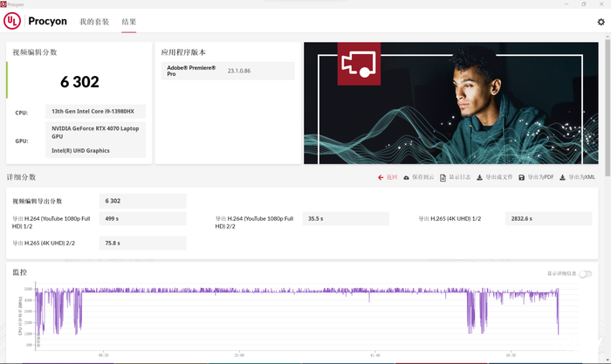Click H.264 YouTube 1080p Full HD 1/2 label
The height and width of the screenshot is (364, 611).
pos(51,223)
